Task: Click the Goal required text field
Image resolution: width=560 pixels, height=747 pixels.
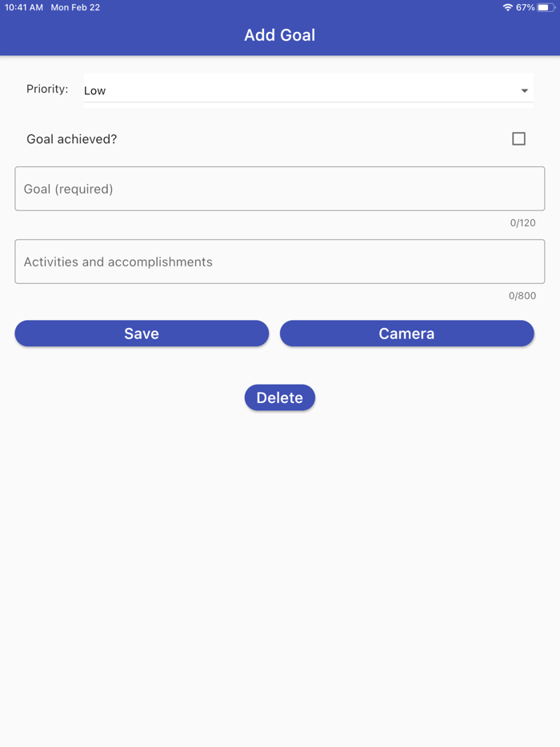Action: (279, 188)
